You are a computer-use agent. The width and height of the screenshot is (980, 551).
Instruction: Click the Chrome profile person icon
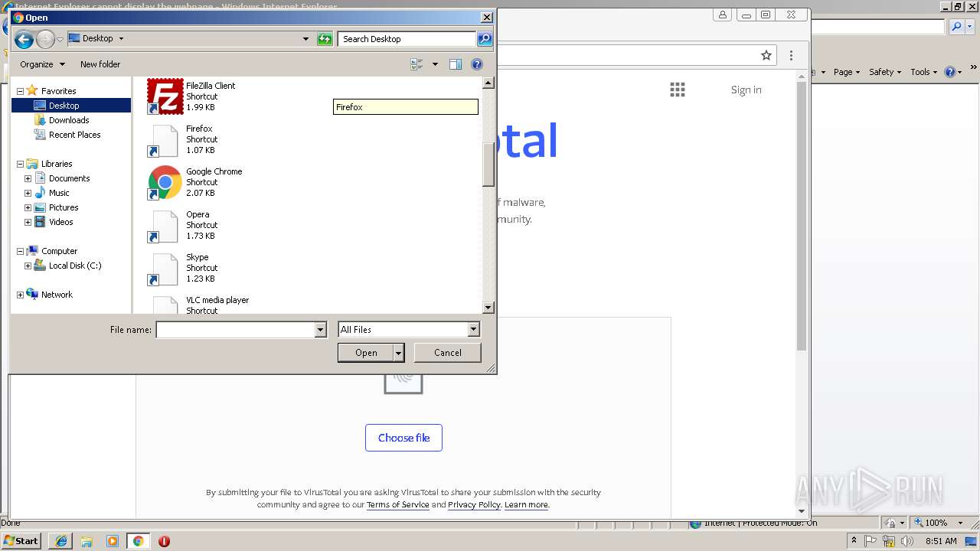[x=723, y=15]
